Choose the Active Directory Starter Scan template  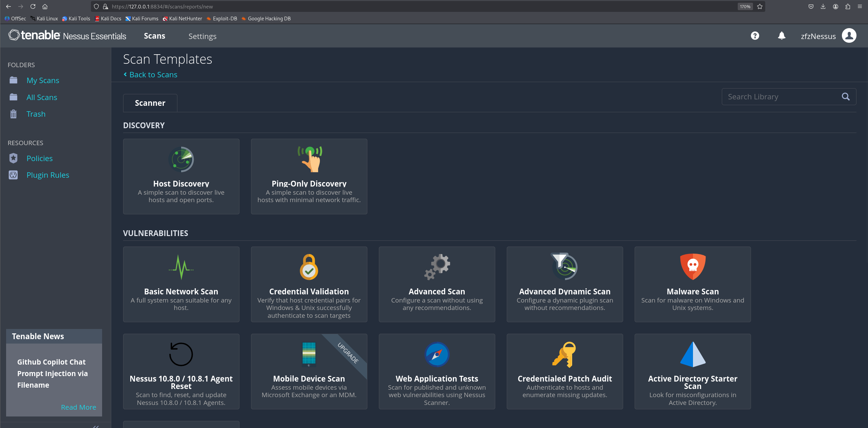pyautogui.click(x=692, y=371)
